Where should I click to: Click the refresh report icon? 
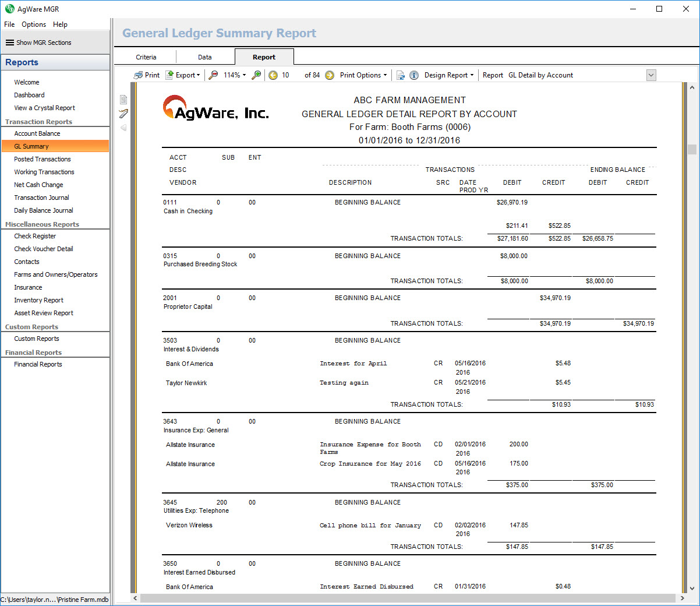pyautogui.click(x=401, y=75)
